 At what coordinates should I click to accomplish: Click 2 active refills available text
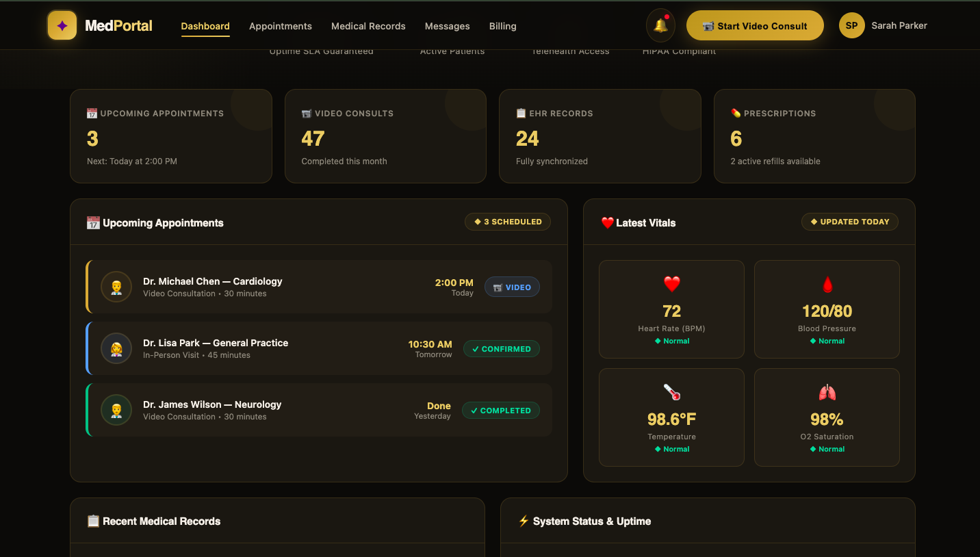click(x=775, y=161)
